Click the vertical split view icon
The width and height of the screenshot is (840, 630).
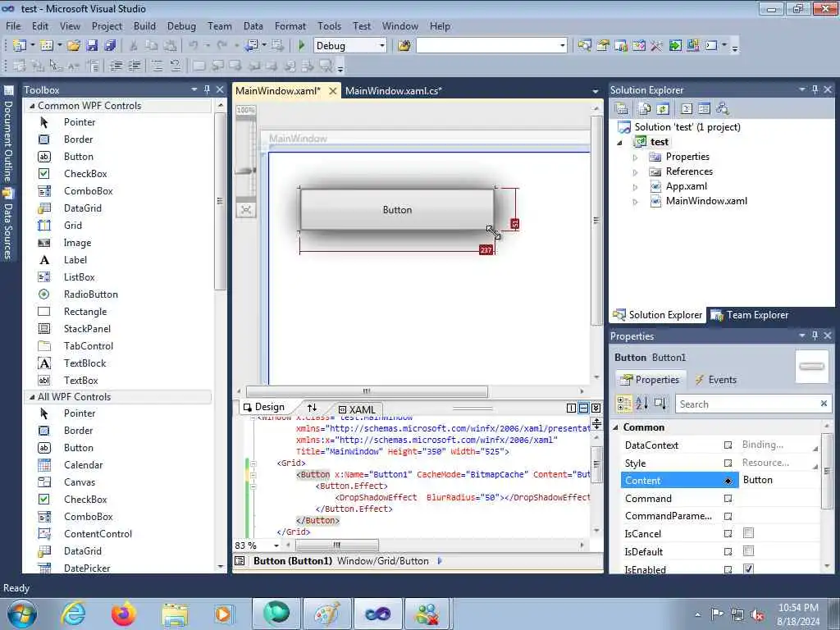coord(571,409)
